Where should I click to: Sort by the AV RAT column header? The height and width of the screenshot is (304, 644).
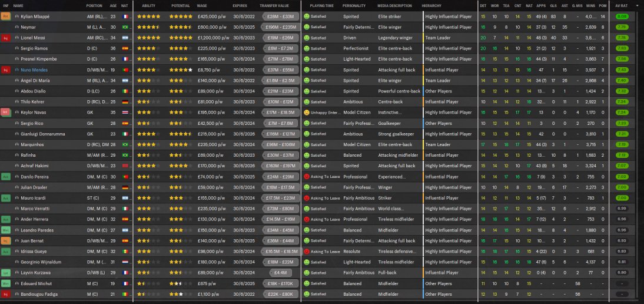click(x=622, y=6)
